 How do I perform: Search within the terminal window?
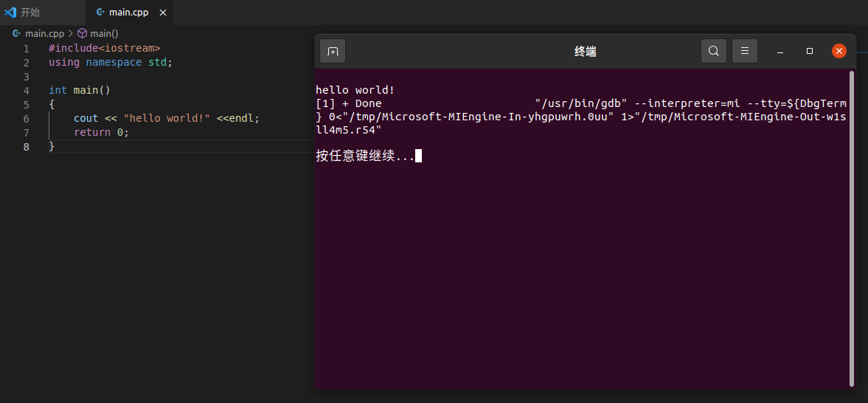(x=714, y=52)
